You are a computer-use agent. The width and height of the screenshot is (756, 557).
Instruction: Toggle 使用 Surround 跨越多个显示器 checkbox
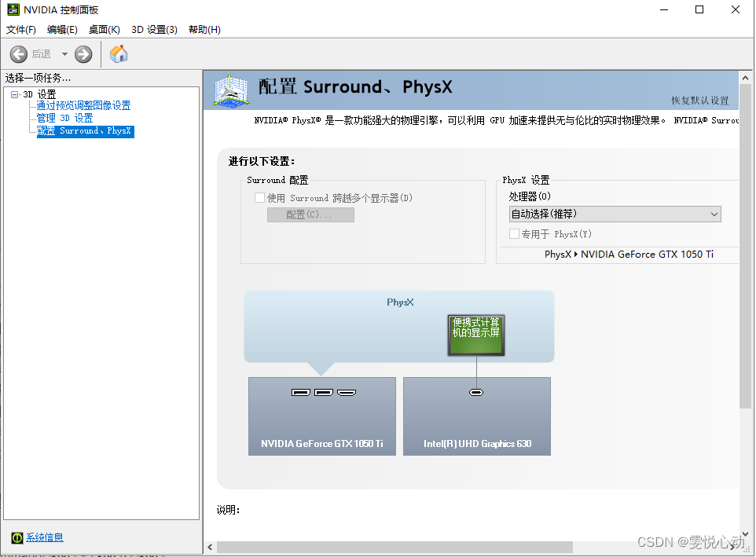coord(259,197)
